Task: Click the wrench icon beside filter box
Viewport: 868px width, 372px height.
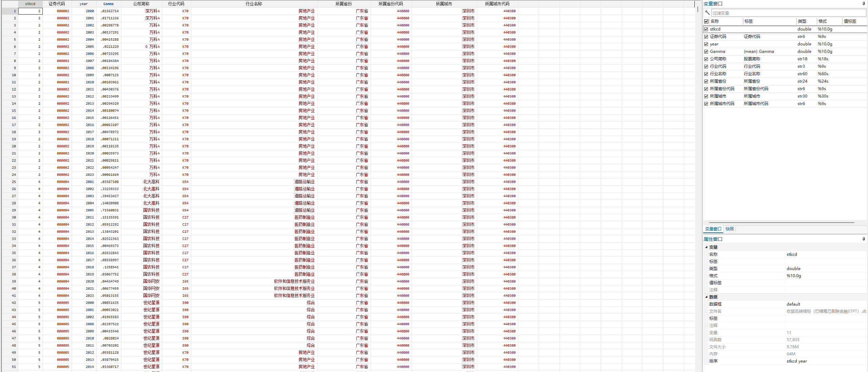Action: [x=707, y=13]
